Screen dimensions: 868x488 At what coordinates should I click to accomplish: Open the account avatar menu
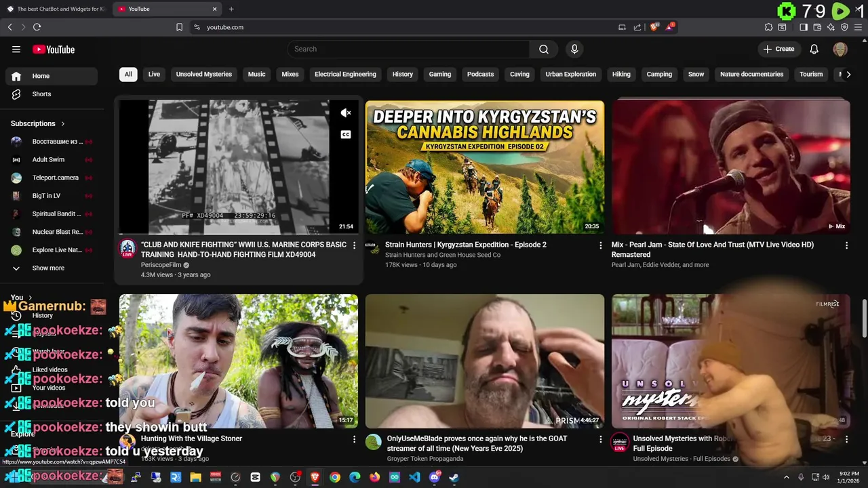pos(840,49)
